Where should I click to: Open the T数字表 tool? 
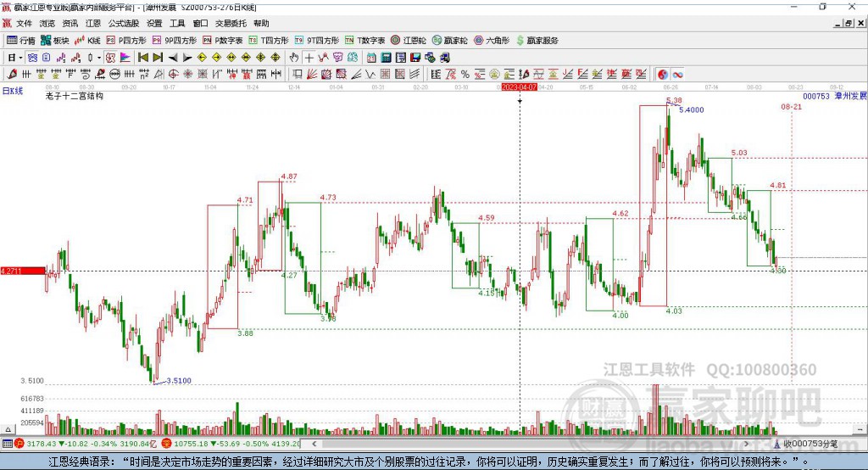pyautogui.click(x=364, y=41)
